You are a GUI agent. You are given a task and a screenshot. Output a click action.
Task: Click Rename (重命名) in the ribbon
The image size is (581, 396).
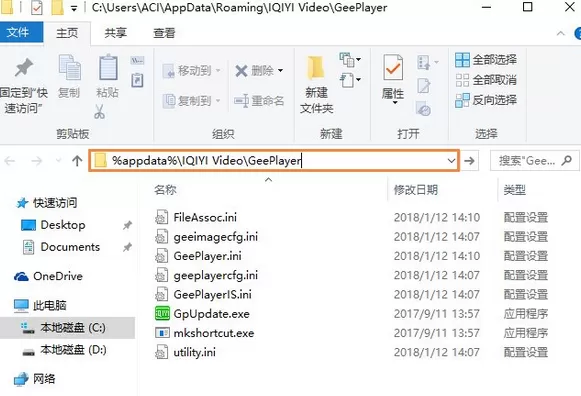pyautogui.click(x=259, y=101)
